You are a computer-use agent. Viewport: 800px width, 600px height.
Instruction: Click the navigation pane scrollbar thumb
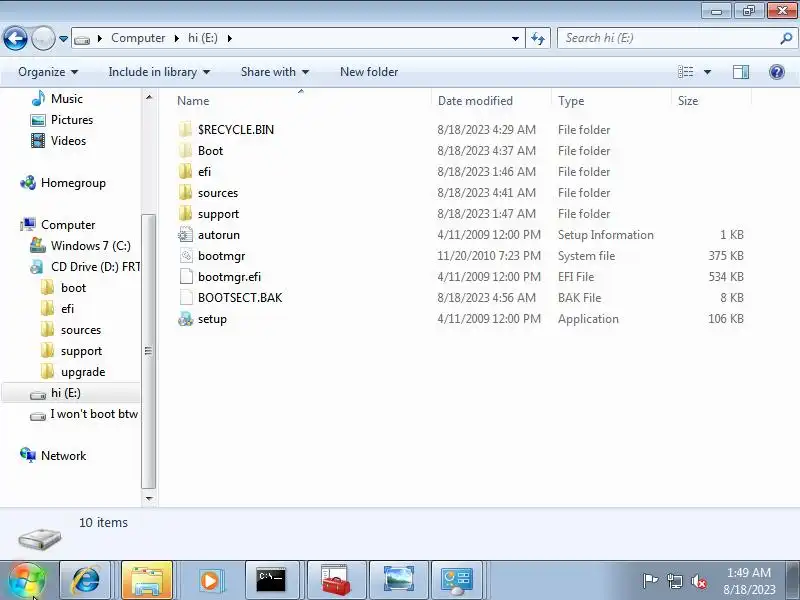[148, 351]
